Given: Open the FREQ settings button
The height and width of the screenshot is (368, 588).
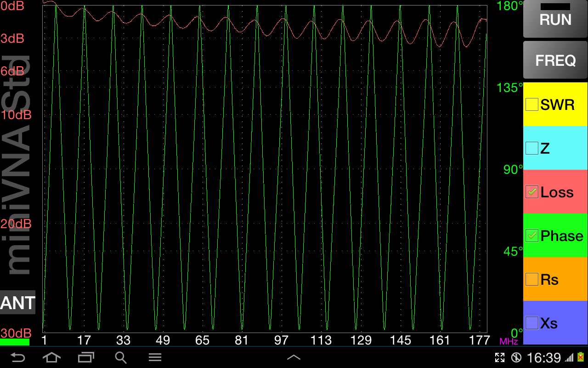Looking at the screenshot, I should (555, 60).
